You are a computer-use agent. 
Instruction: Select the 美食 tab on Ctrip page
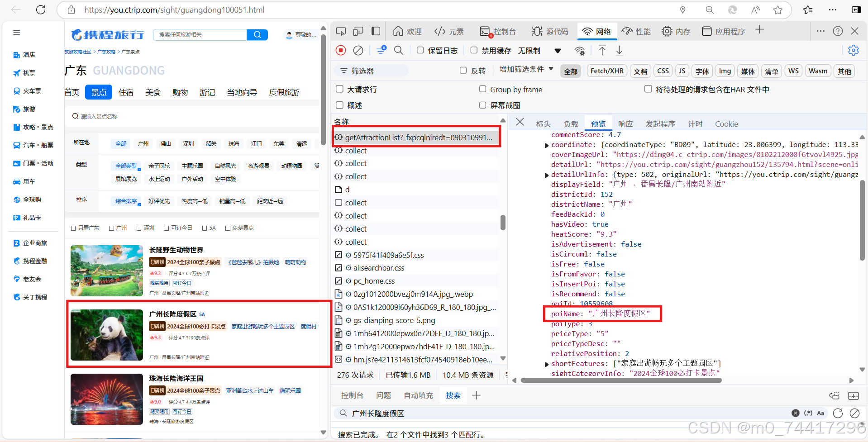pos(153,92)
